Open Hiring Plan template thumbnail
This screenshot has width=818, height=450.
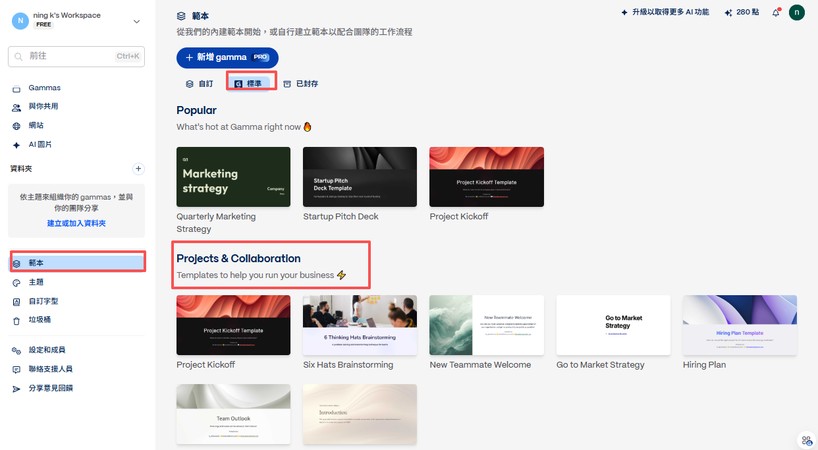tap(740, 325)
